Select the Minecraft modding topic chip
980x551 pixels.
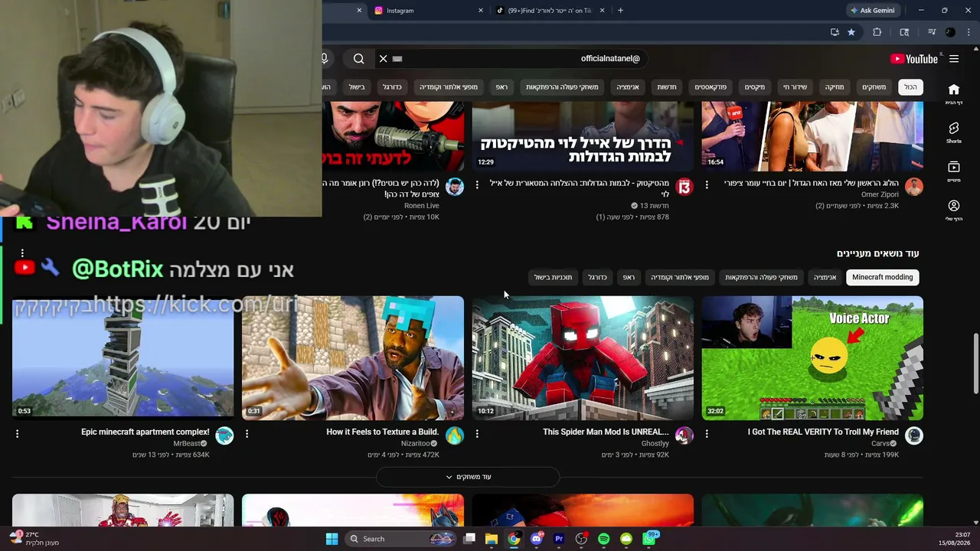[x=883, y=277]
